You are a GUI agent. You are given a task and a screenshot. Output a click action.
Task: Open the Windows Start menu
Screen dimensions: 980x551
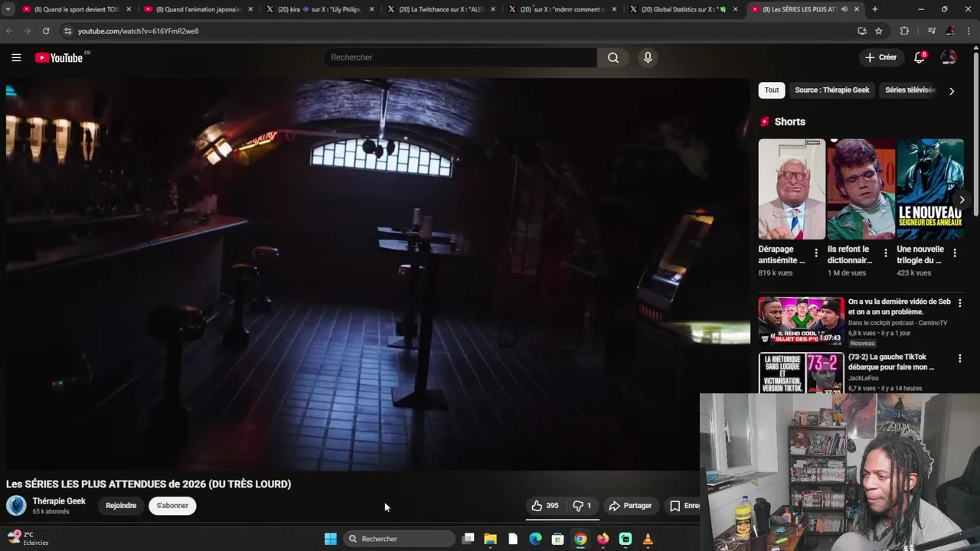coord(330,539)
